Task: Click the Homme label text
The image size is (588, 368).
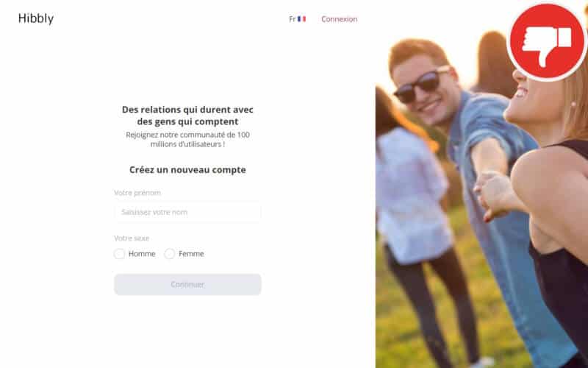Action: click(142, 254)
